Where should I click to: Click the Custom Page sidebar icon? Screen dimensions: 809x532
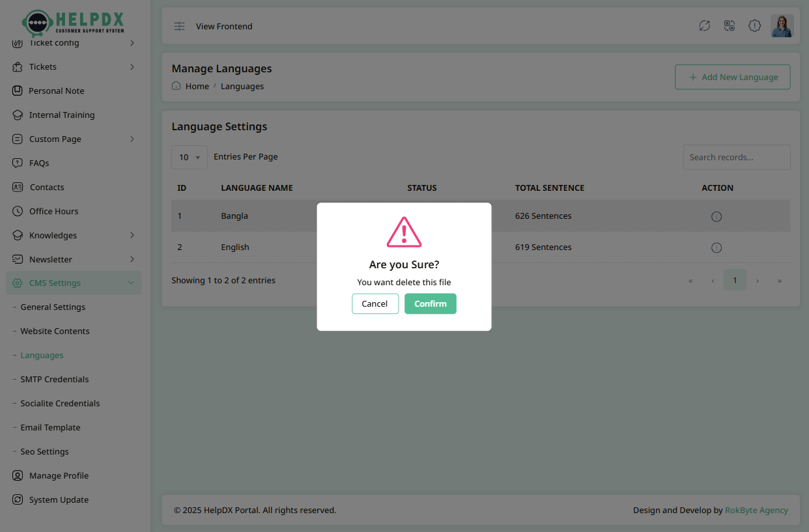tap(18, 139)
